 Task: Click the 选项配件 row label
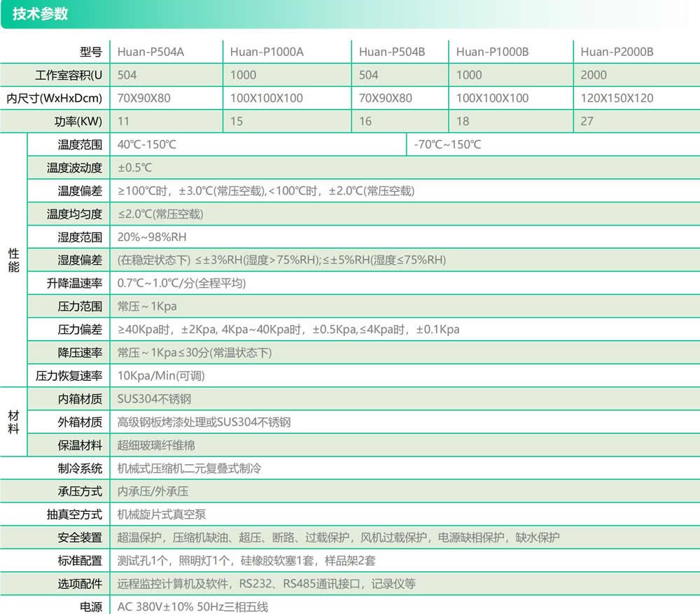point(80,584)
